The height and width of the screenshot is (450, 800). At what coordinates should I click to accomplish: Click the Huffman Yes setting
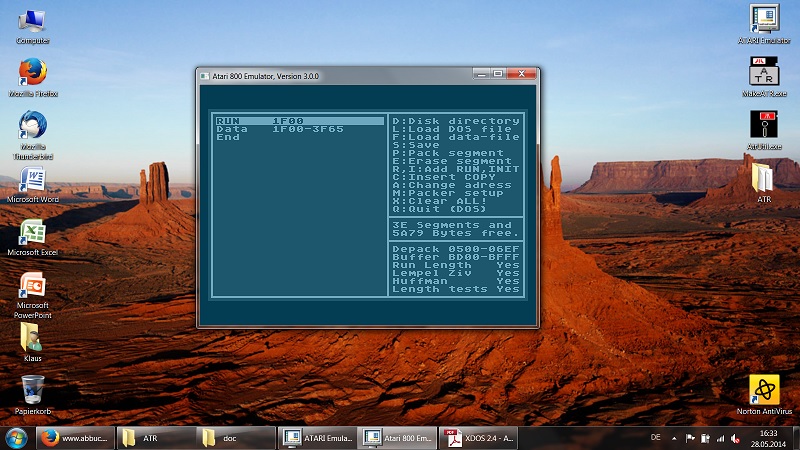click(456, 281)
